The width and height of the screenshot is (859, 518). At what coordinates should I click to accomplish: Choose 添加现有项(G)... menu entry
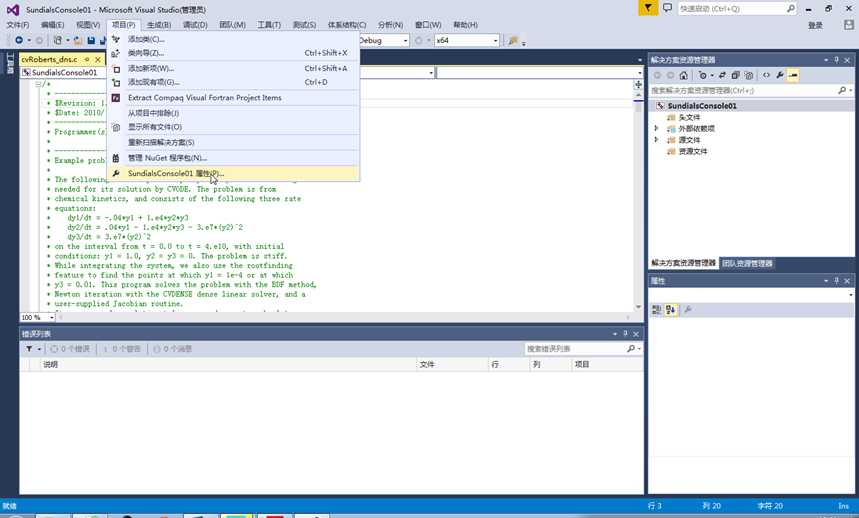click(233, 82)
